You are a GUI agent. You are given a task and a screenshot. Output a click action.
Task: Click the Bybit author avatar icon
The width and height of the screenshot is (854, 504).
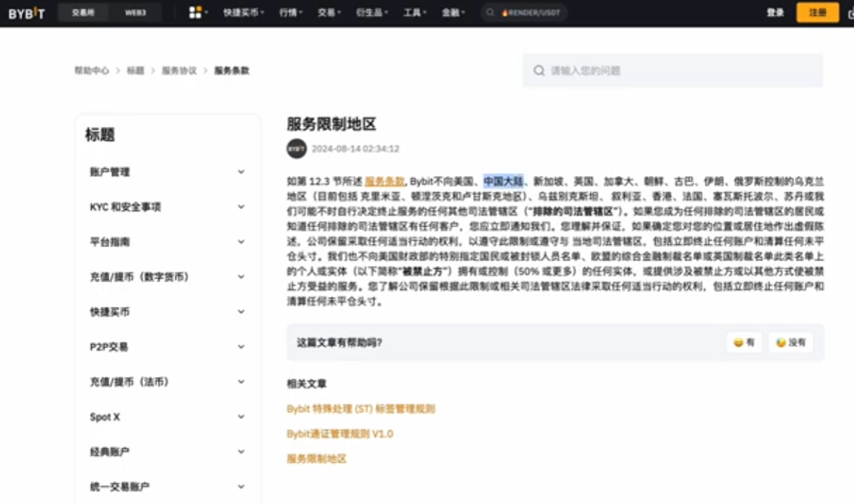pos(296,148)
